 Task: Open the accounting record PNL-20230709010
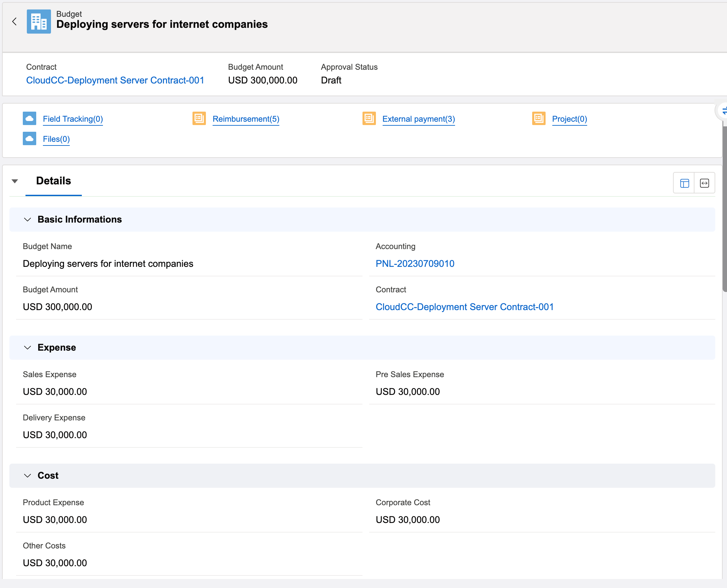tap(415, 263)
